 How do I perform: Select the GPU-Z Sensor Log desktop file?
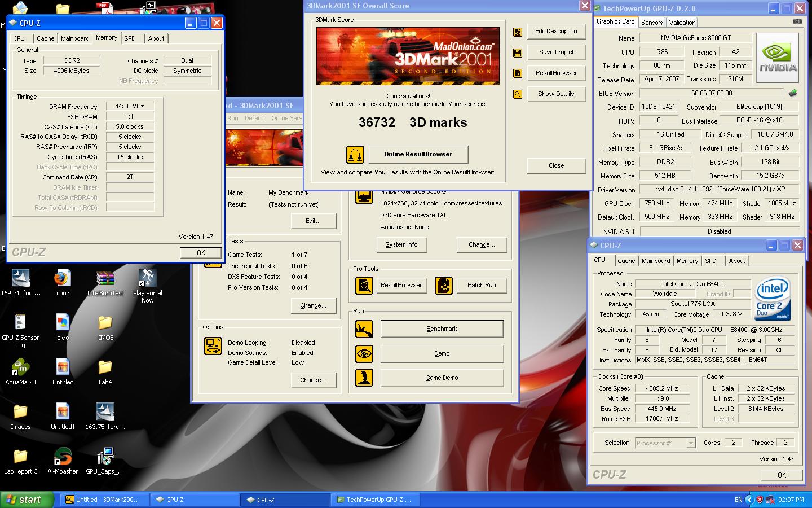20,330
